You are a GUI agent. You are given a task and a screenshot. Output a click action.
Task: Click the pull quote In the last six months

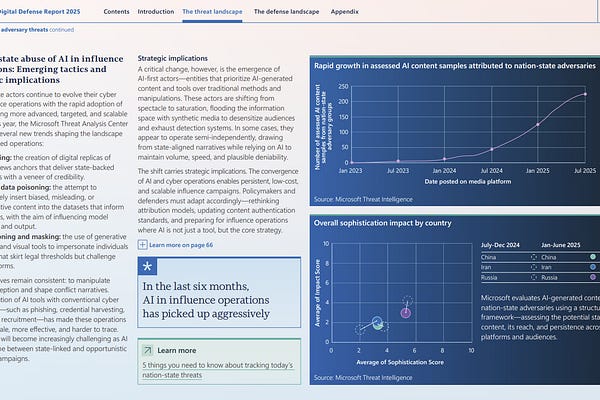point(206,300)
